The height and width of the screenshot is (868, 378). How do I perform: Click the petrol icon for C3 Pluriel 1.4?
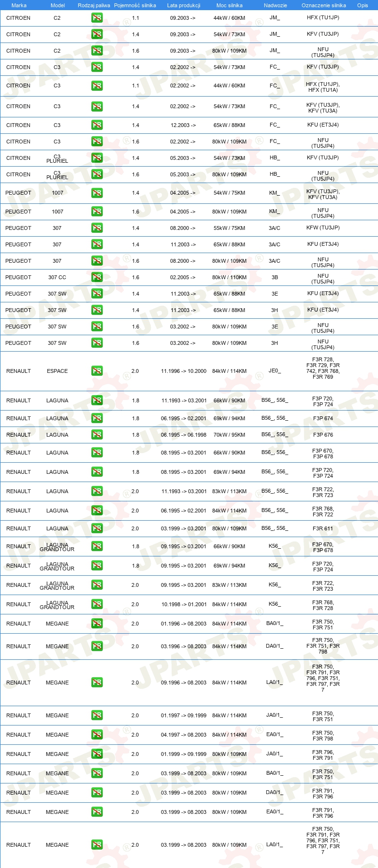97,158
